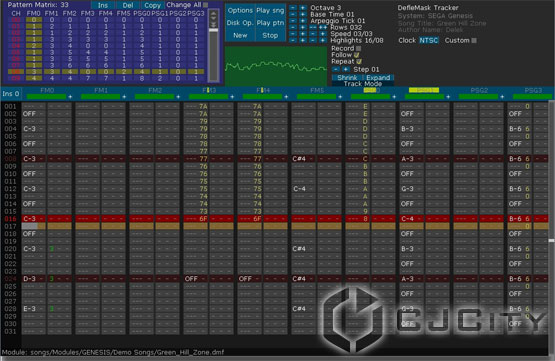Toggle the Repeat checkbox
555x361 pixels.
click(359, 62)
